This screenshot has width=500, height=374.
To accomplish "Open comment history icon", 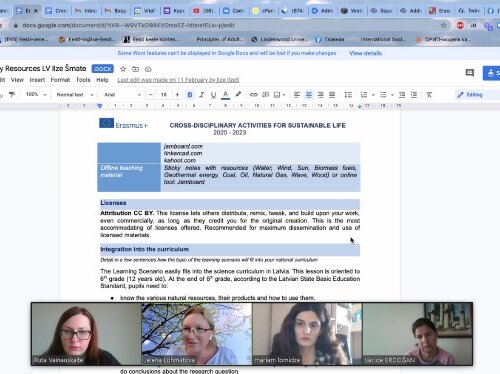I will (470, 73).
